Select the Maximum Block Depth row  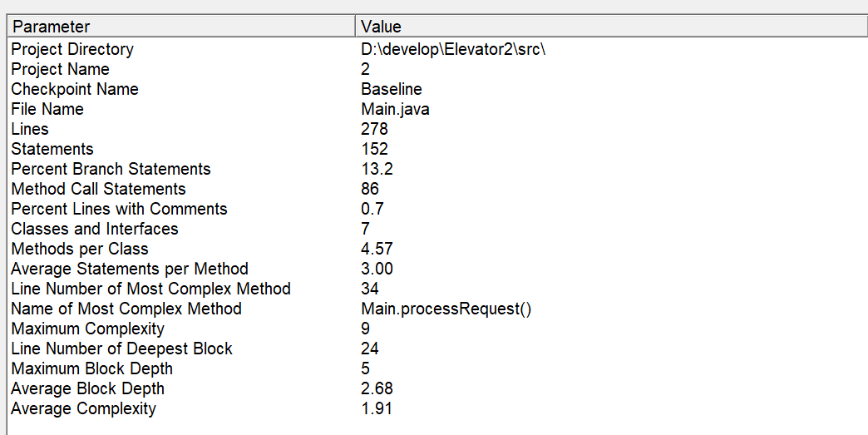click(92, 368)
